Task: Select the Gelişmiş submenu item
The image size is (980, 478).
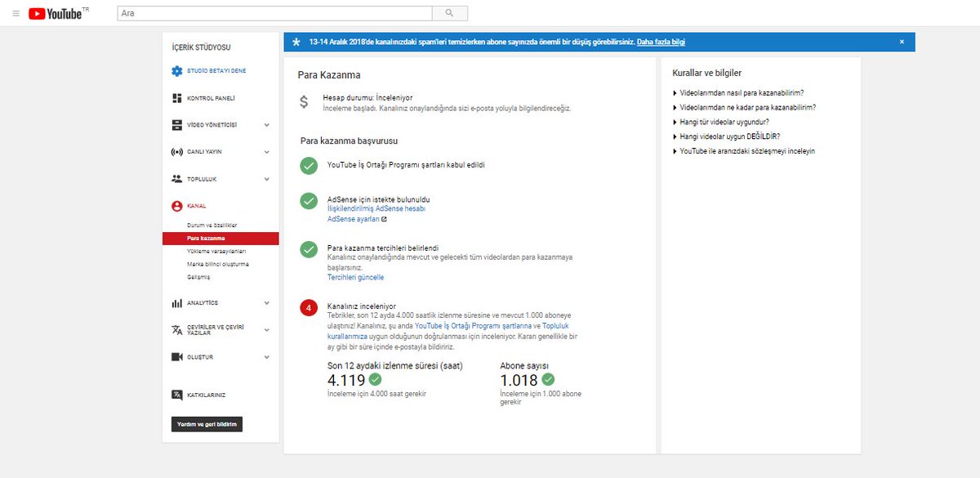Action: tap(198, 277)
